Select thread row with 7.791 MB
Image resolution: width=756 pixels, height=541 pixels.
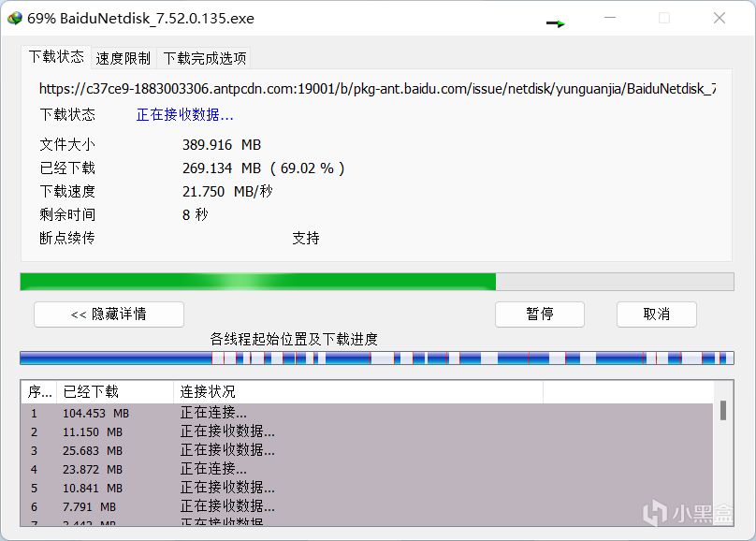[x=367, y=506]
